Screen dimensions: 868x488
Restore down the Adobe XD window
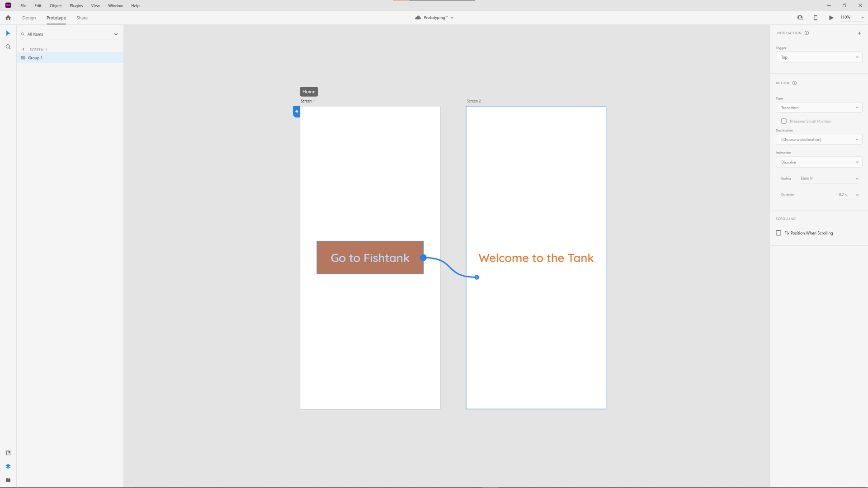(844, 5)
